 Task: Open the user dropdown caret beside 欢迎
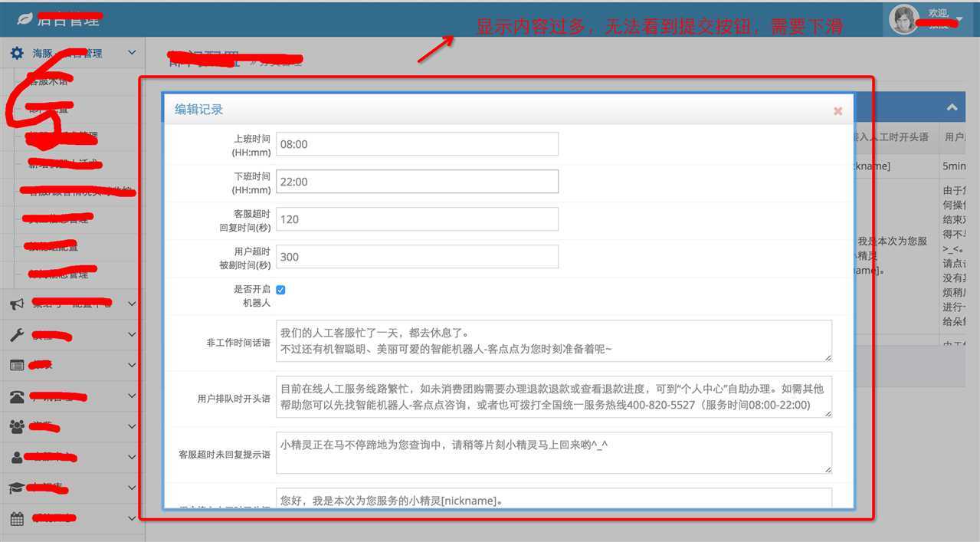(959, 18)
